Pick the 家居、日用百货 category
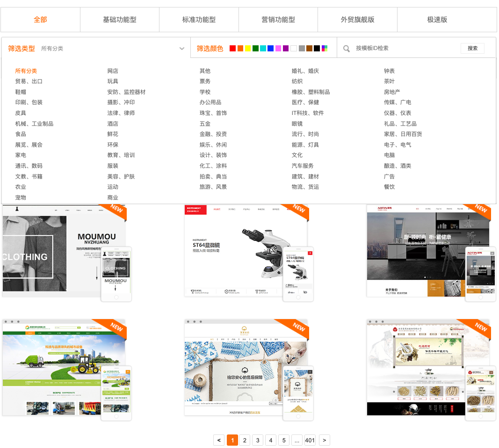499x448 pixels. tap(403, 134)
